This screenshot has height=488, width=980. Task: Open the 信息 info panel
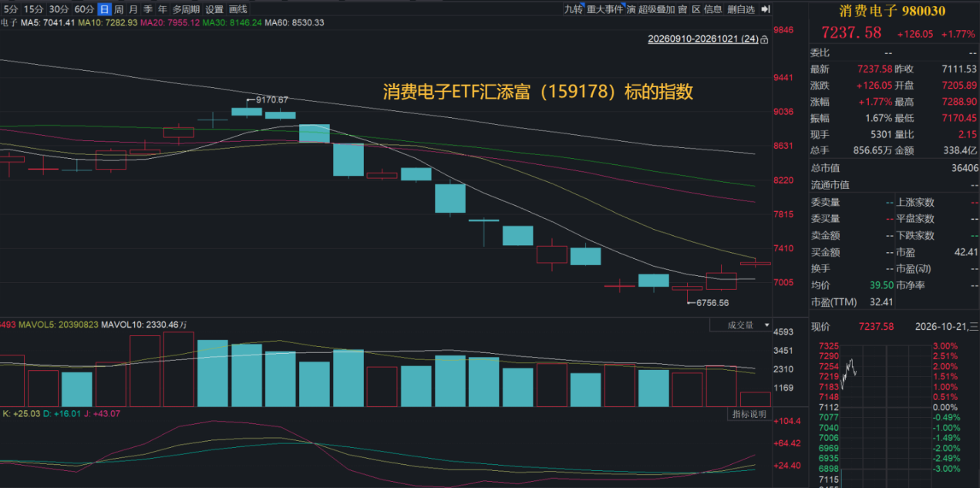[x=713, y=9]
